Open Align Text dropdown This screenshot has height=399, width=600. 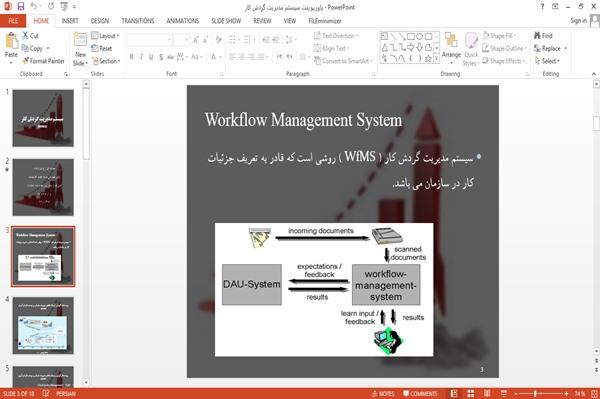click(331, 48)
